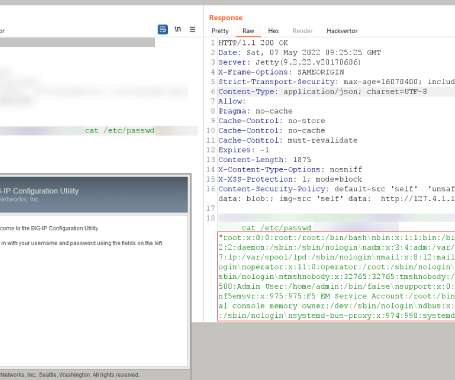Click the 'console memory owner' output line
Viewport: 455px width, 380px height.
[337, 306]
